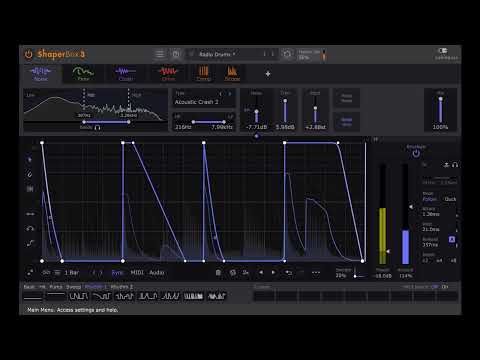Open the Rhythm 2 preset category

pyautogui.click(x=121, y=287)
